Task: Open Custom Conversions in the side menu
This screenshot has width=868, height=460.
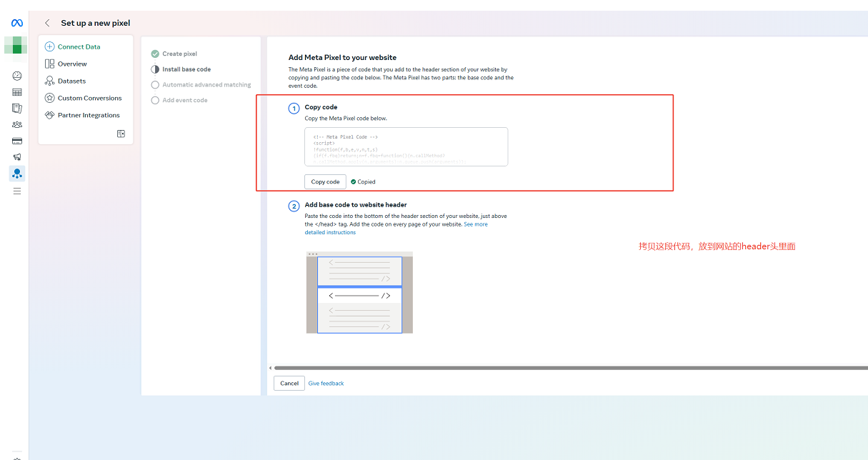Action: click(89, 98)
